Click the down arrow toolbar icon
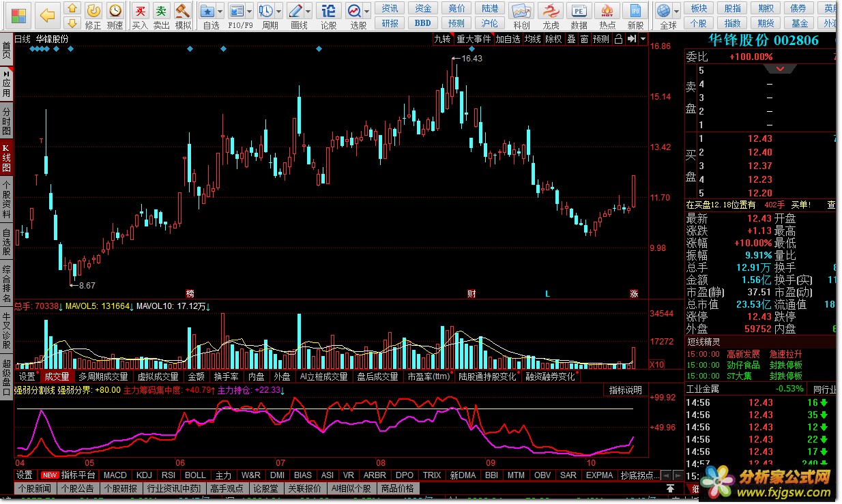 72,23
